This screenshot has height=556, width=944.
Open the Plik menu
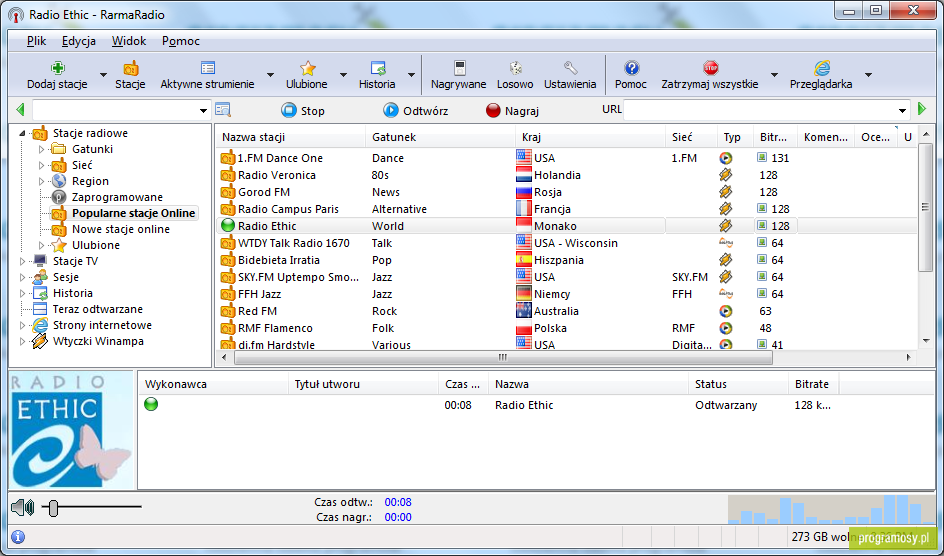click(37, 41)
